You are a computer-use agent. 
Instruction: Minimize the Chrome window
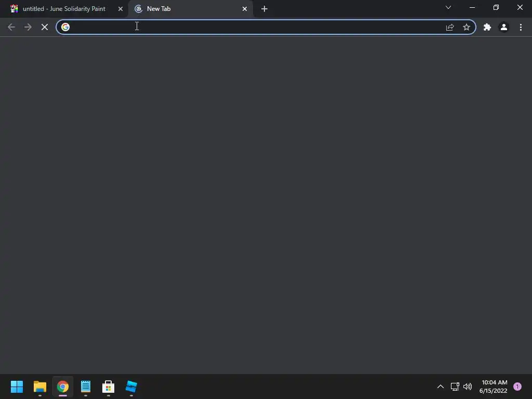472,7
